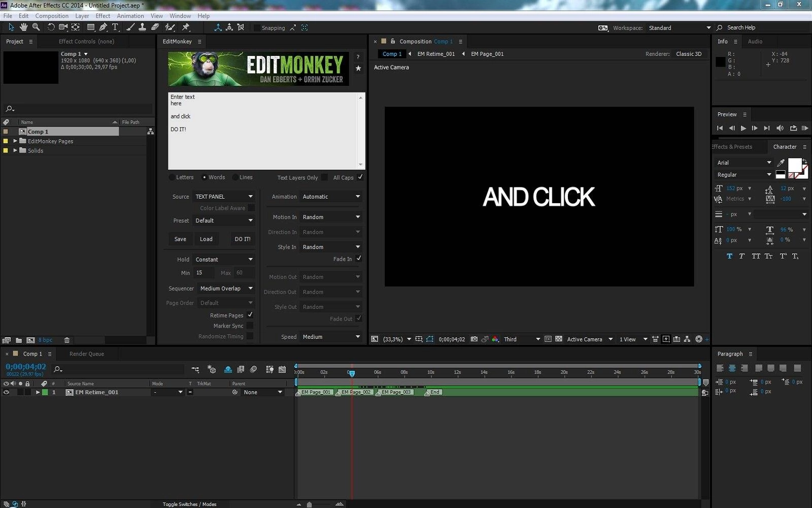
Task: Select the Lines radio option
Action: point(235,177)
